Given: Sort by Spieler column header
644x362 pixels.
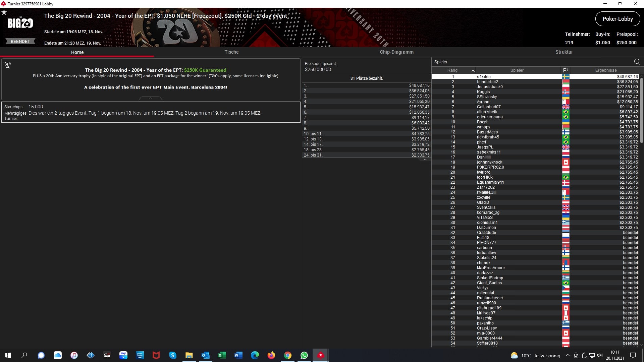Looking at the screenshot, I should 517,70.
